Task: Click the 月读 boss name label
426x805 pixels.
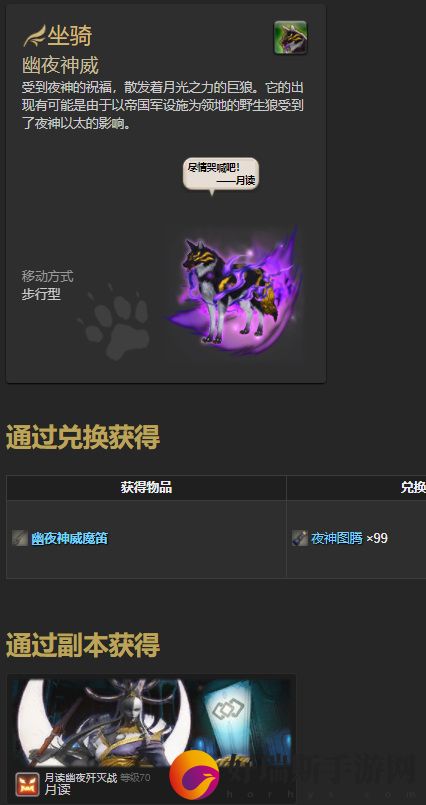Action: coord(57,790)
